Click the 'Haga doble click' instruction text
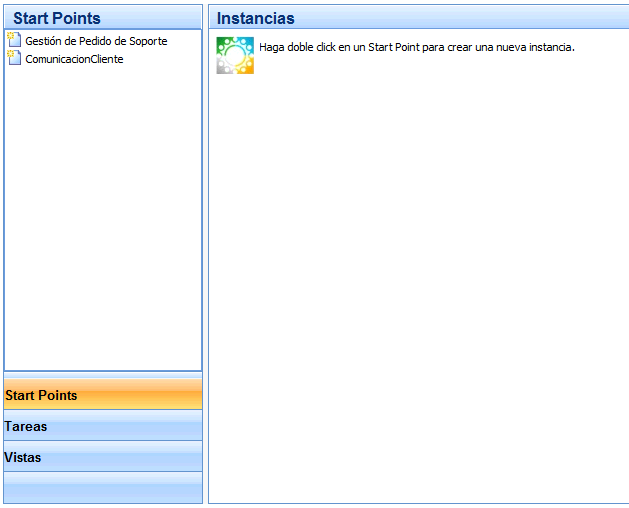This screenshot has height=508, width=629. [x=416, y=47]
